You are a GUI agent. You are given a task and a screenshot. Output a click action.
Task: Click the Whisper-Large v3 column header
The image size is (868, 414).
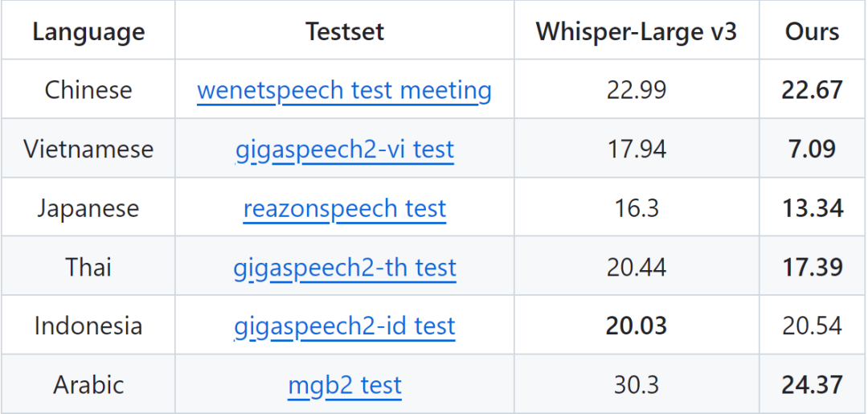636,31
